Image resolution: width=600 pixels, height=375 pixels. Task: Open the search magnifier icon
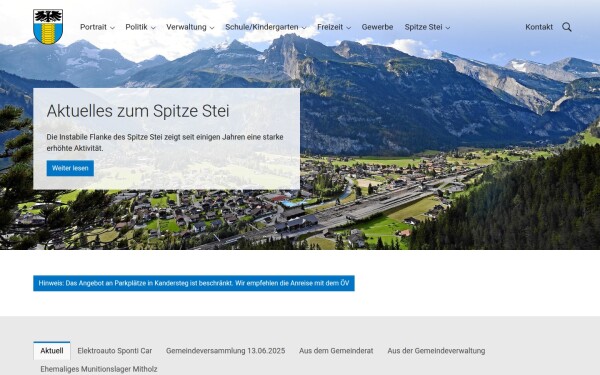567,27
